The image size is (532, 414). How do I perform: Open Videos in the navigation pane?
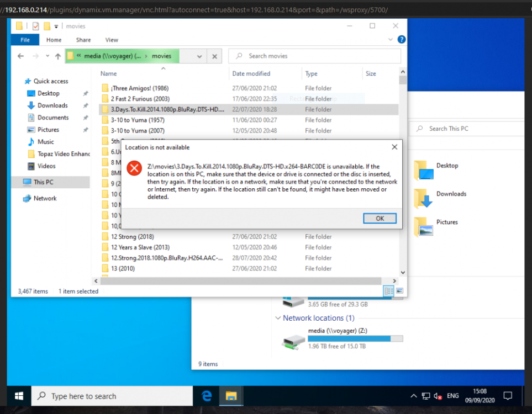coord(46,166)
